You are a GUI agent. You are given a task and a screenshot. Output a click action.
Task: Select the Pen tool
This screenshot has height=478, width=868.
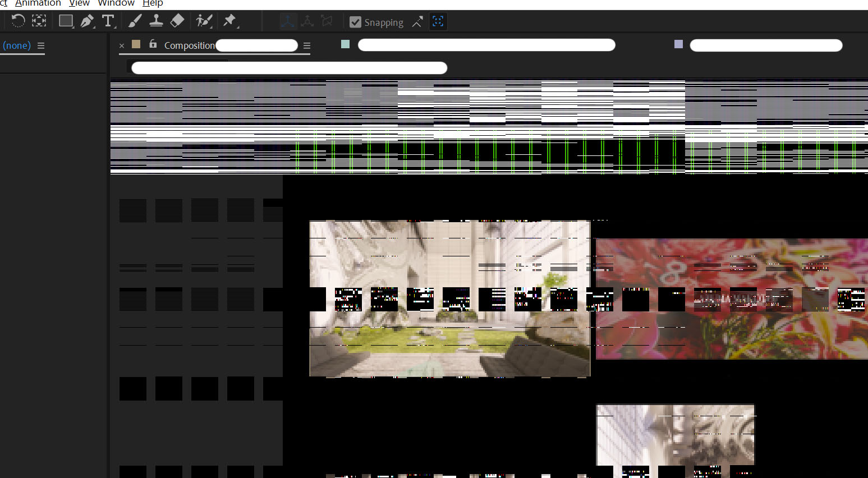[x=87, y=20]
